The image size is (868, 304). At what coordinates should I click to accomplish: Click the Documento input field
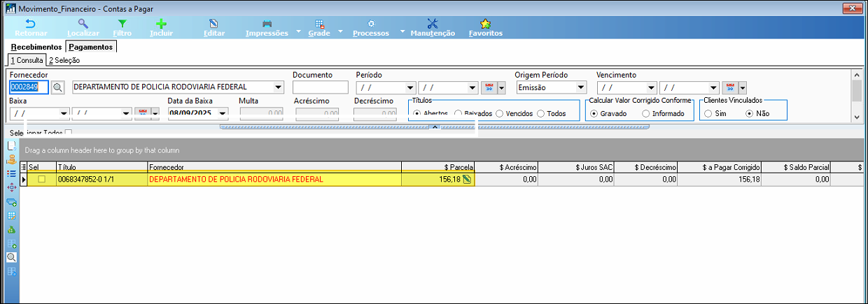coord(321,87)
